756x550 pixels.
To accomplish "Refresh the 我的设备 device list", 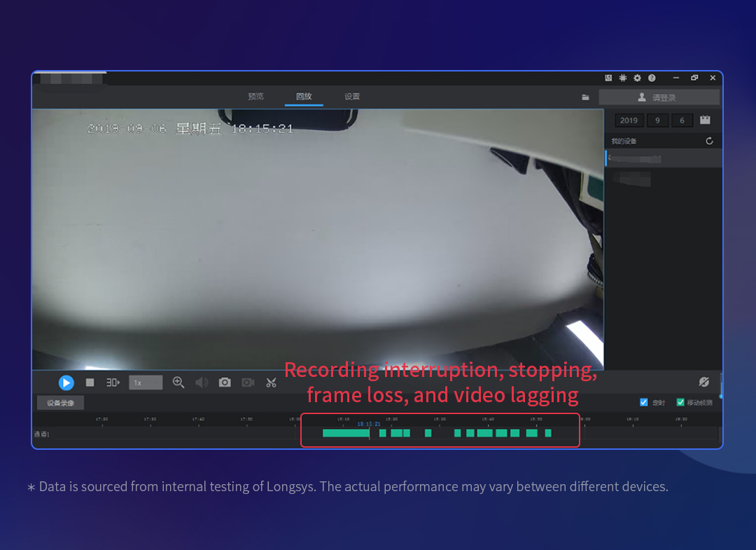I will coord(709,141).
